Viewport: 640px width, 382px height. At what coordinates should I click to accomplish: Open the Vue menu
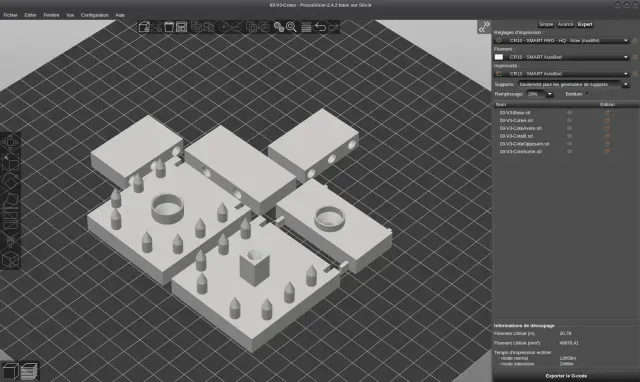click(70, 15)
